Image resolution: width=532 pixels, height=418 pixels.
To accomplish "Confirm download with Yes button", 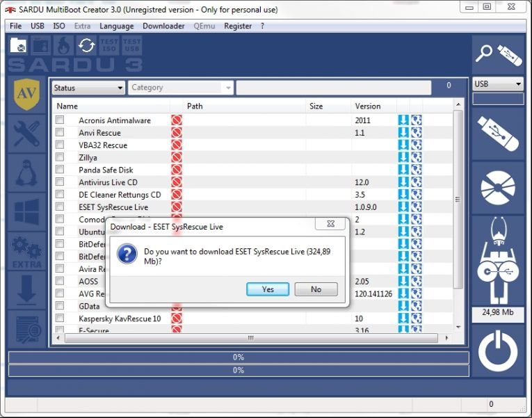I will [x=268, y=289].
